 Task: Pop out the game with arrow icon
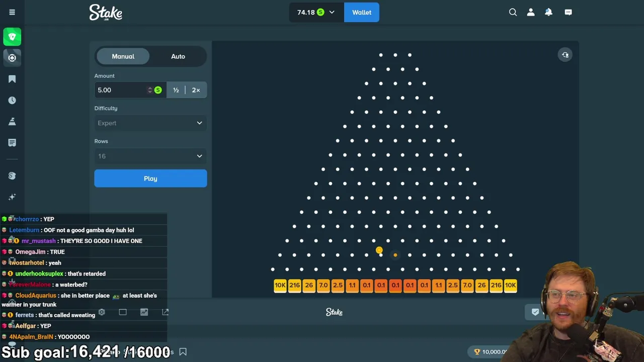pos(165,312)
